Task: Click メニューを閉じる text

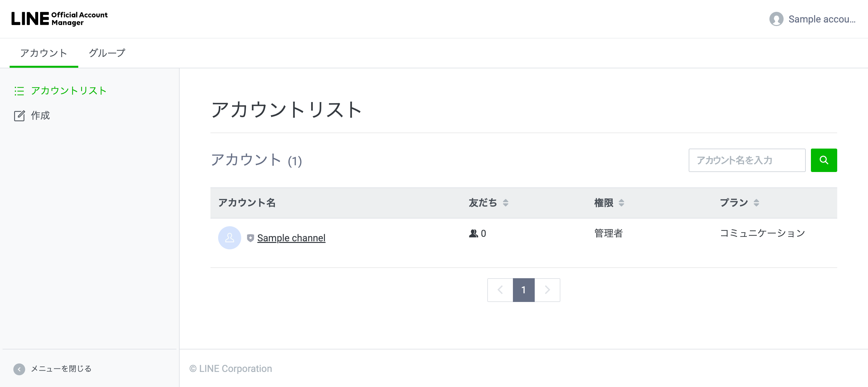Action: [x=61, y=369]
